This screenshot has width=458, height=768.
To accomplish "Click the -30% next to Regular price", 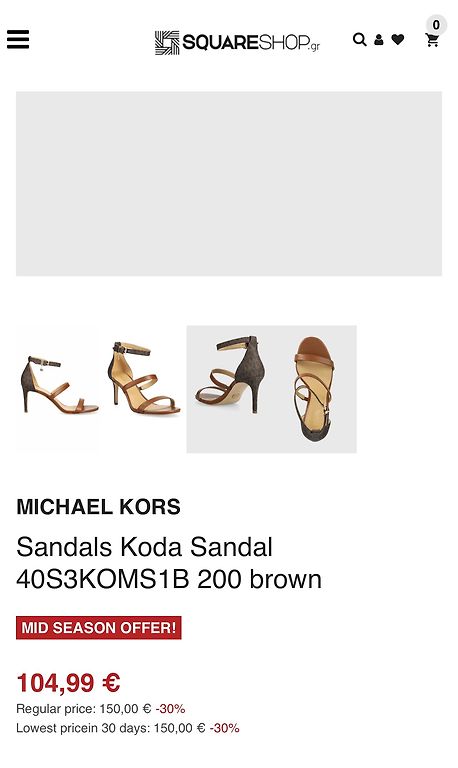I will point(170,709).
